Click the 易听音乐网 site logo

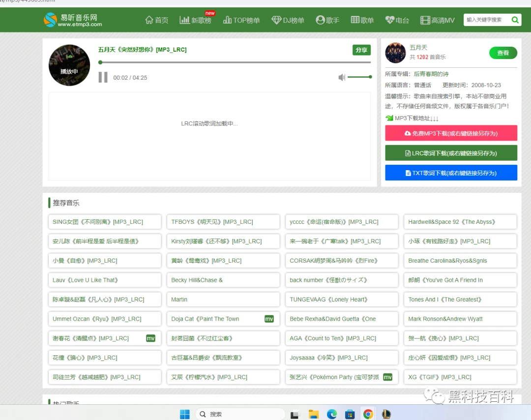click(x=73, y=20)
